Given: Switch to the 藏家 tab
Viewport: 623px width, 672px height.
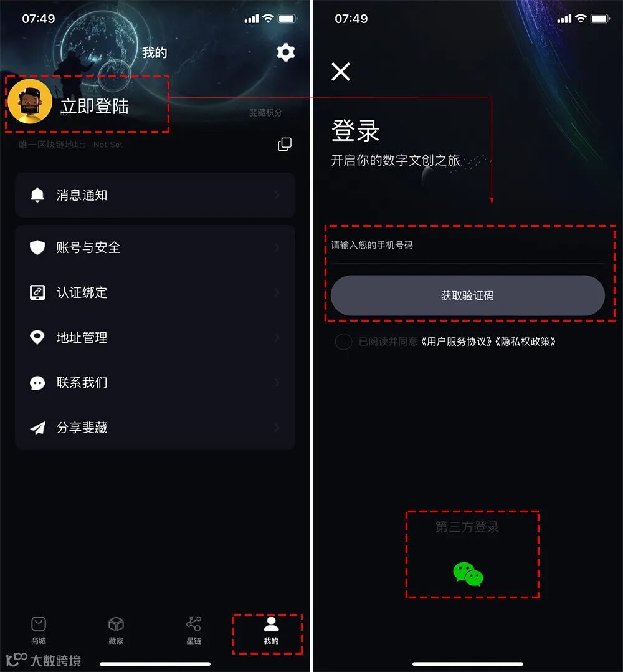Looking at the screenshot, I should point(116,630).
